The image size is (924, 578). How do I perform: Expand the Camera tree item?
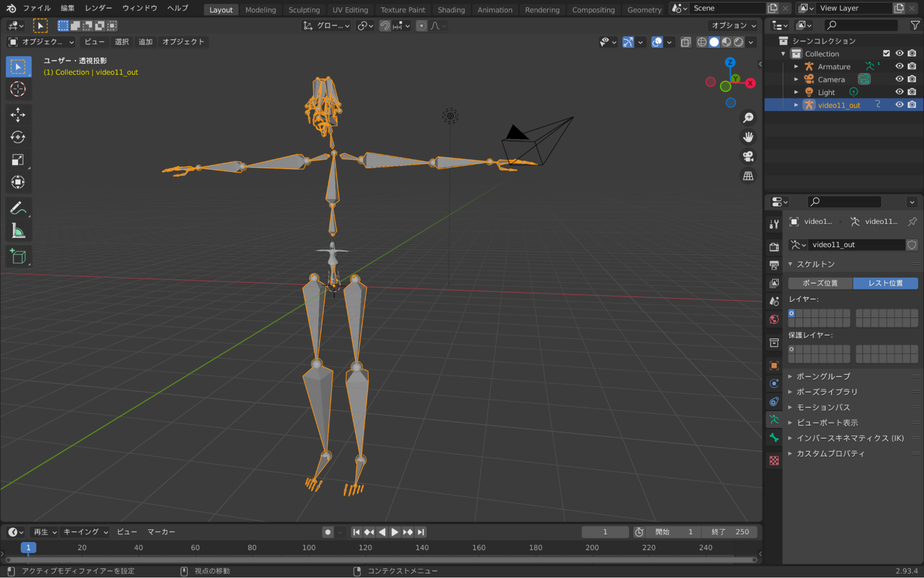(x=796, y=80)
